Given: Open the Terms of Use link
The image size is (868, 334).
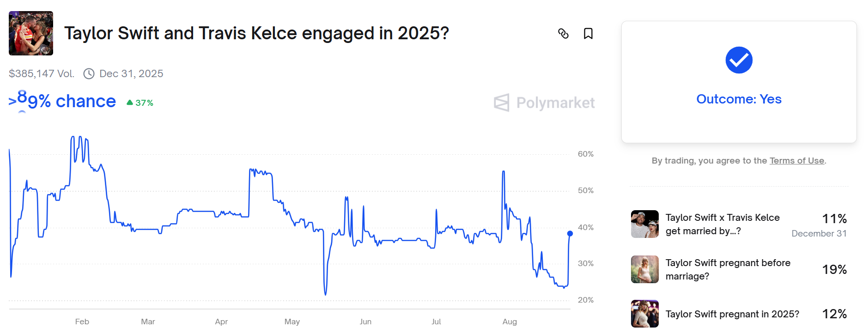Looking at the screenshot, I should pyautogui.click(x=796, y=161).
